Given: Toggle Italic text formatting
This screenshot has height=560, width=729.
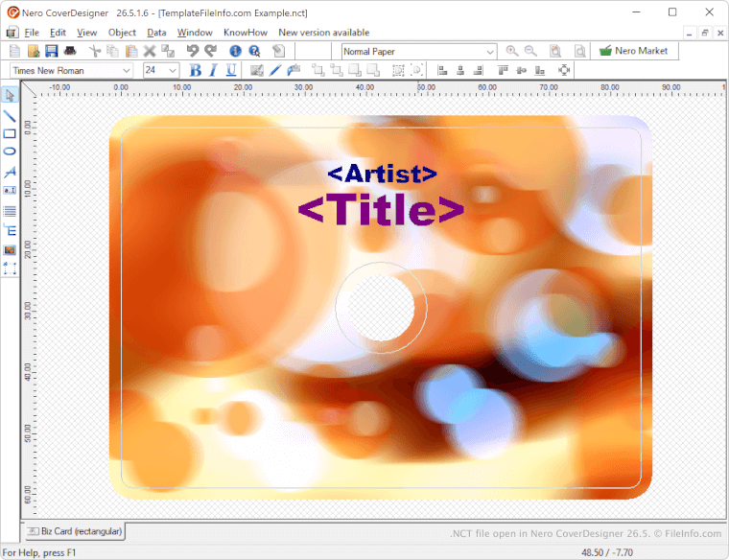Looking at the screenshot, I should coord(213,70).
